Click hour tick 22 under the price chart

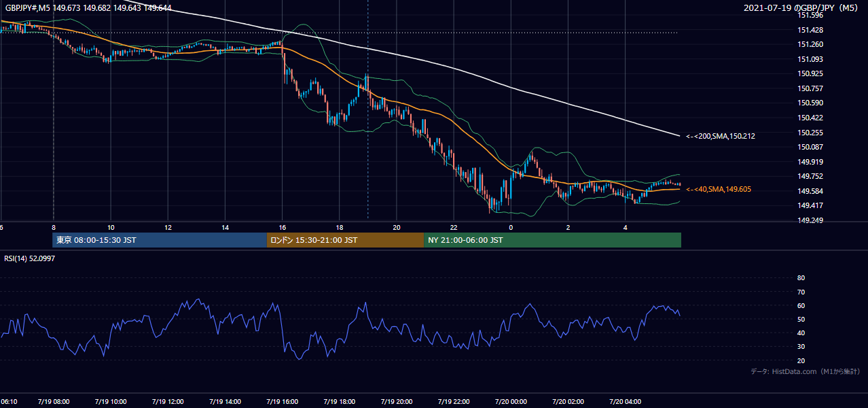tap(454, 227)
